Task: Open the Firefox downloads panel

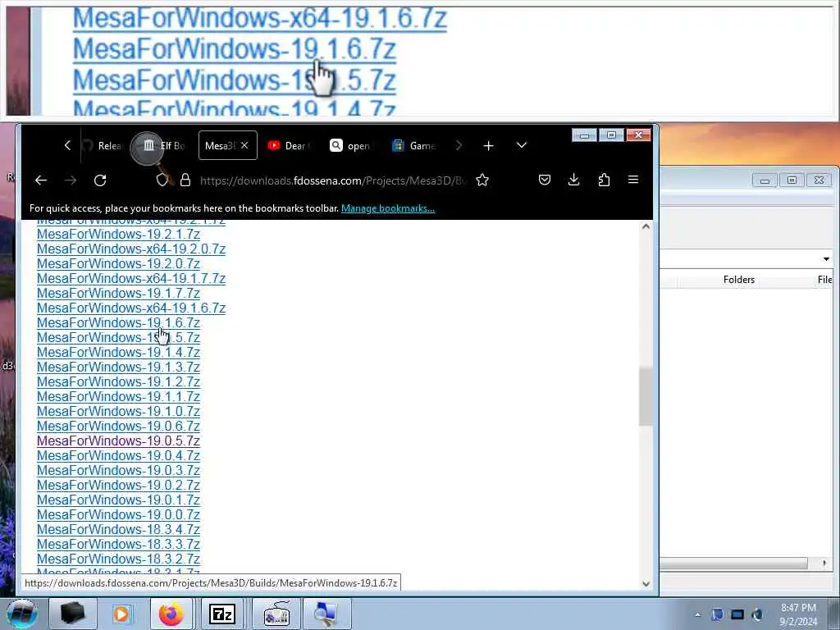Action: click(573, 180)
